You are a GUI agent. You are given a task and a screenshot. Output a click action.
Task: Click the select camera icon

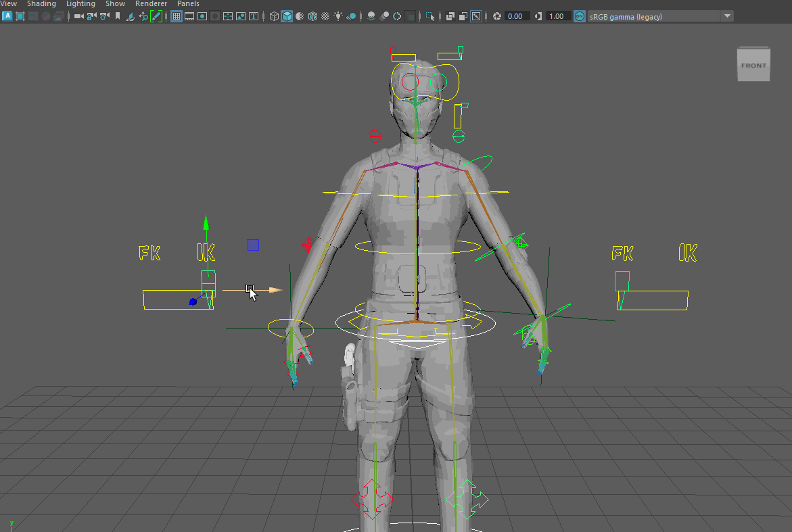coord(78,16)
